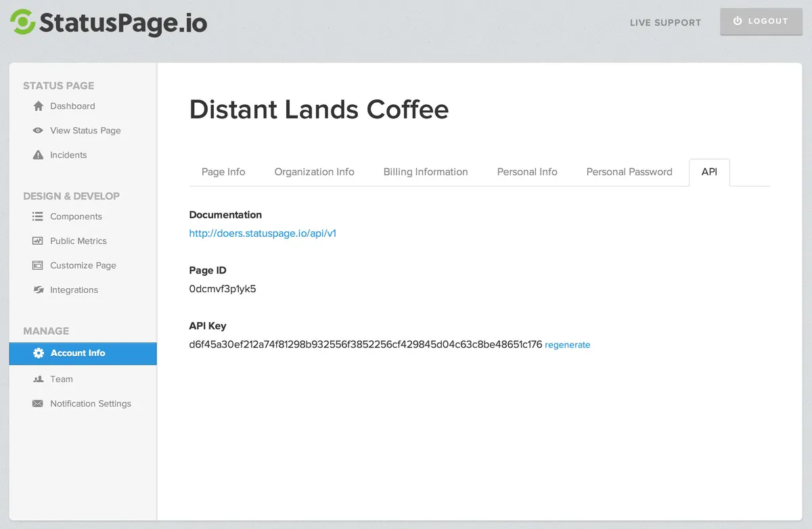
Task: Open the doers.statuspage.io API documentation link
Action: pos(263,233)
